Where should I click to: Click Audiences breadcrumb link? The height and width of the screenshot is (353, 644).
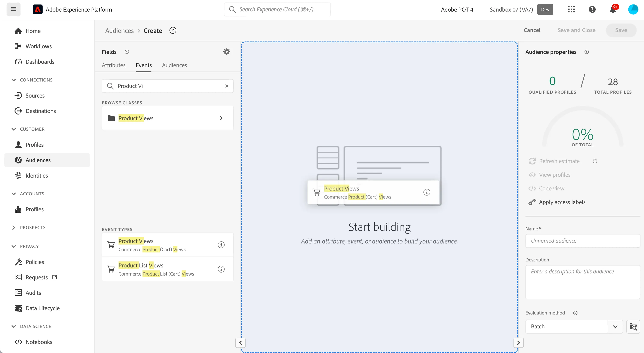point(119,31)
